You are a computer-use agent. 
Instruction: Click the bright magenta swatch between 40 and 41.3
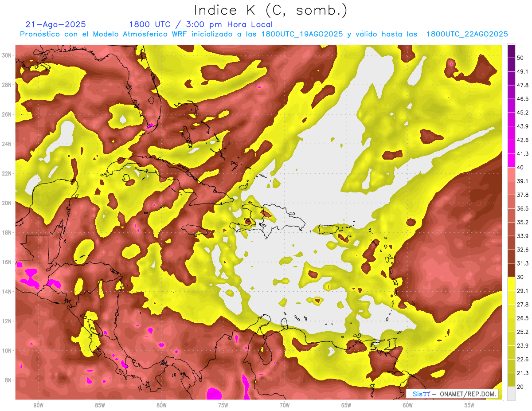(511, 160)
